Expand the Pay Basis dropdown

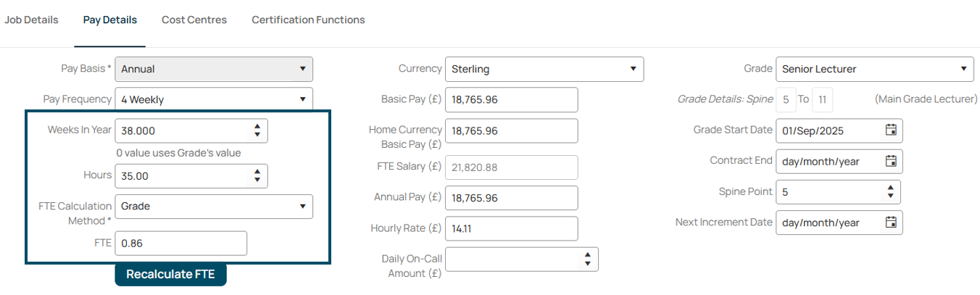tap(214, 69)
